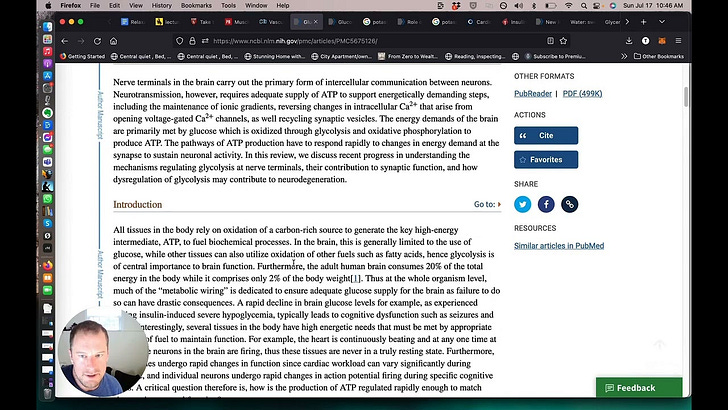Image resolution: width=728 pixels, height=410 pixels.
Task: Reload the current page
Action: click(x=97, y=41)
